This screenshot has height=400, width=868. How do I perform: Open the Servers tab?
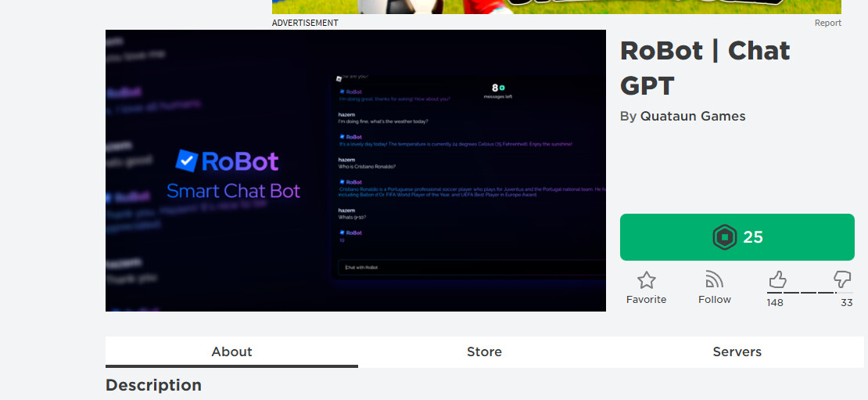pos(737,351)
